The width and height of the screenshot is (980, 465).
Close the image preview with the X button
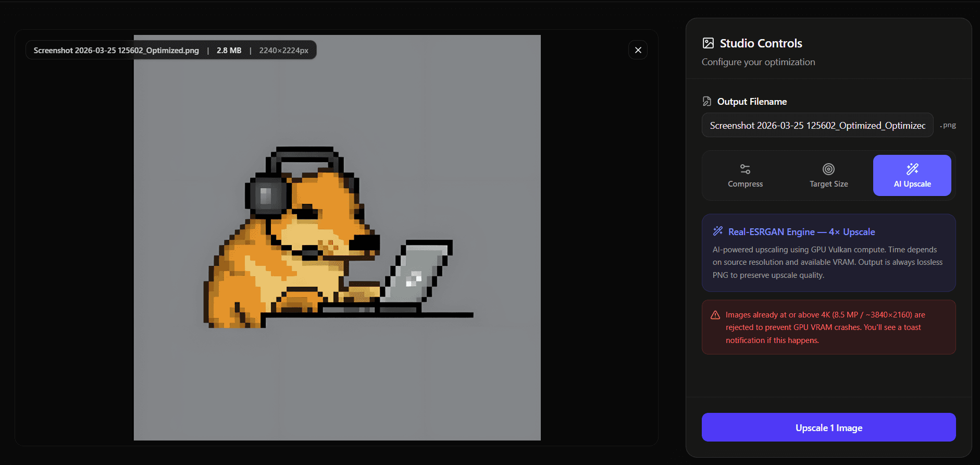click(638, 50)
